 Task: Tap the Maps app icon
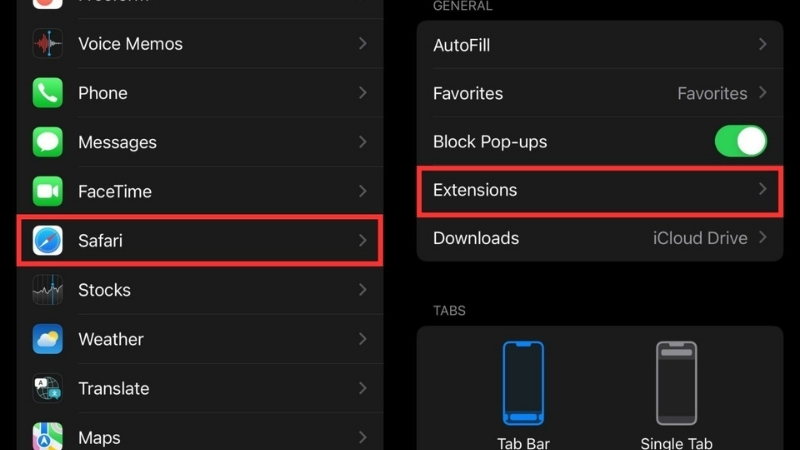click(47, 436)
